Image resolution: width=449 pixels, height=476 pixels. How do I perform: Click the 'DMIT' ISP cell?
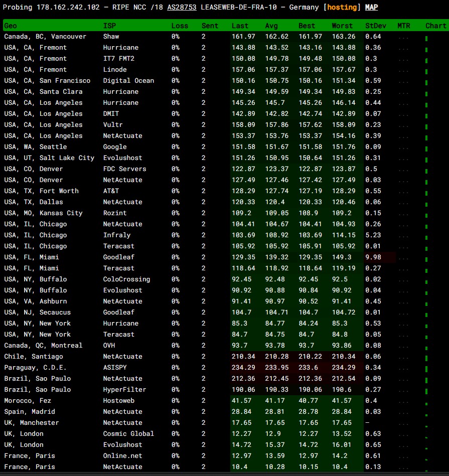point(111,114)
